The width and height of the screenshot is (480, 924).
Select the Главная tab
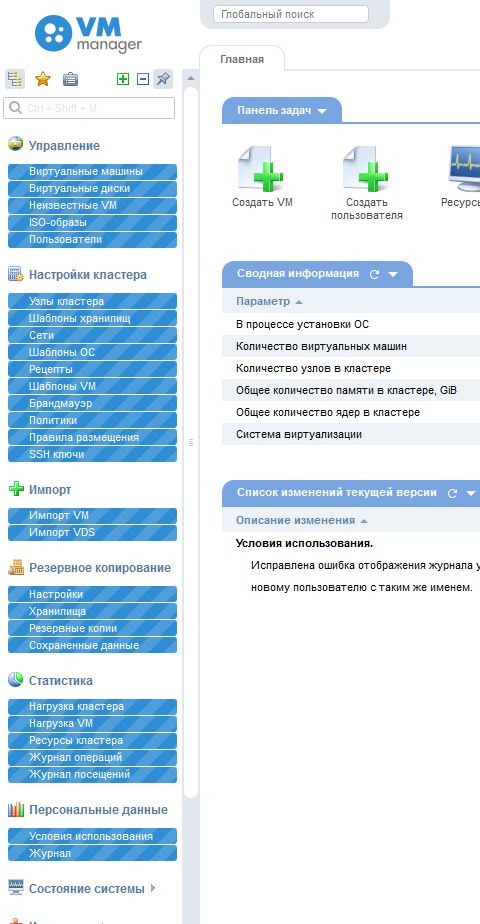[242, 60]
